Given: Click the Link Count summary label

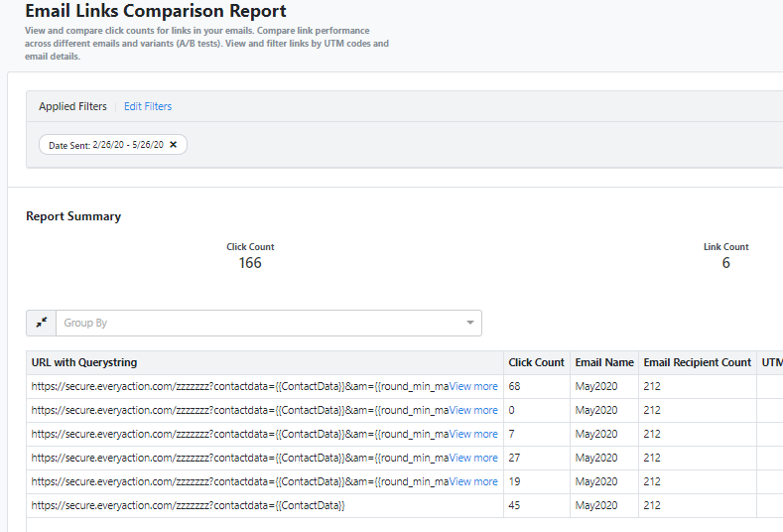Looking at the screenshot, I should 726,247.
